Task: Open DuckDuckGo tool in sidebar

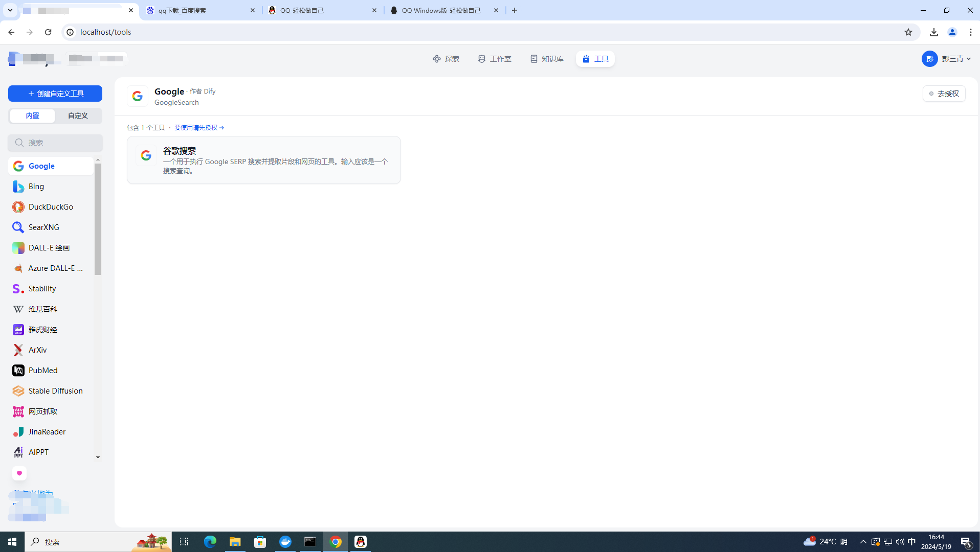Action: [x=51, y=207]
